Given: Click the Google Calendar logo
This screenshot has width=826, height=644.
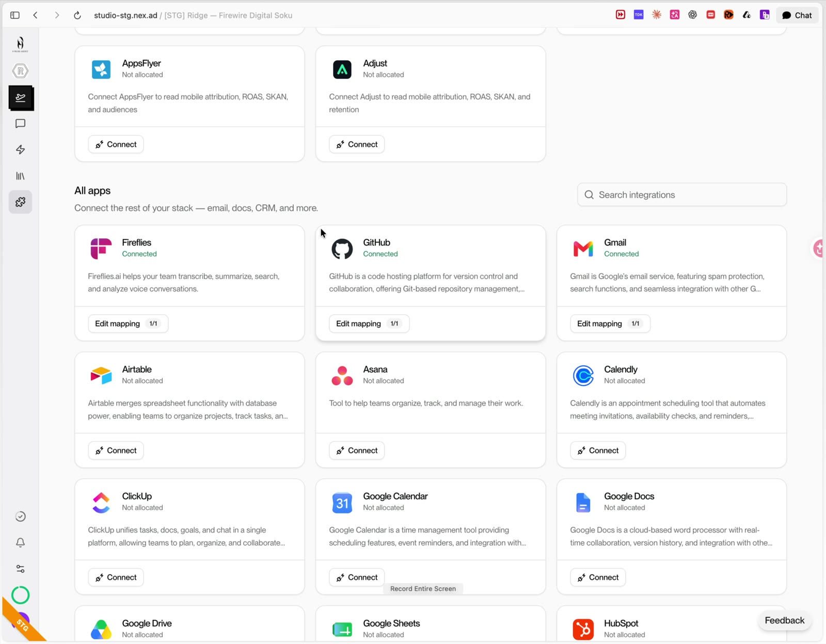Looking at the screenshot, I should (x=342, y=503).
